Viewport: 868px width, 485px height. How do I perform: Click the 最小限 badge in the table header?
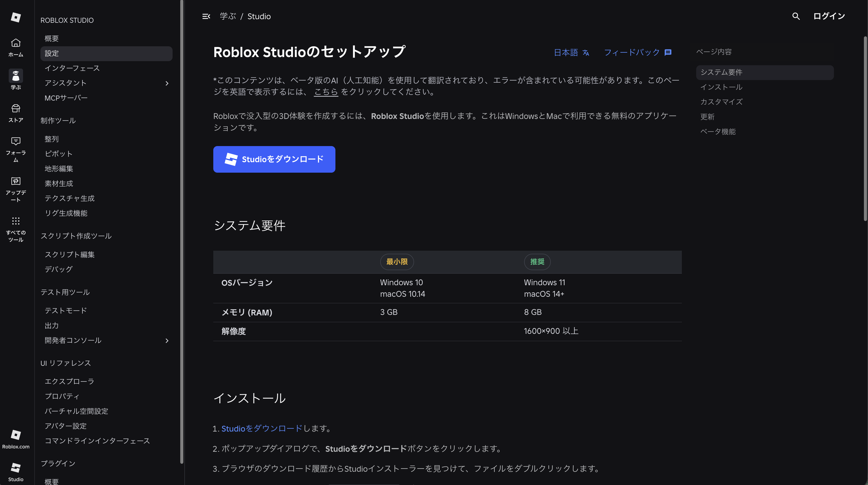pyautogui.click(x=397, y=262)
